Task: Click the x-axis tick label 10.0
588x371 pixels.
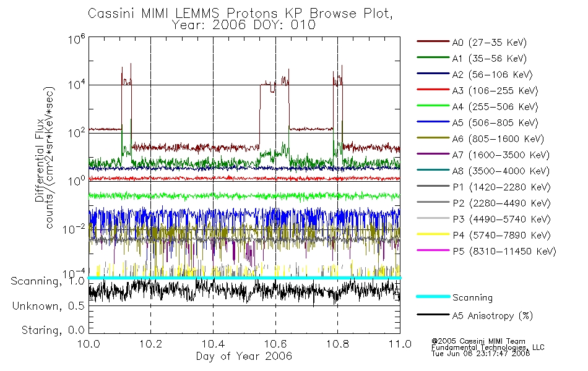Action: pos(89,344)
